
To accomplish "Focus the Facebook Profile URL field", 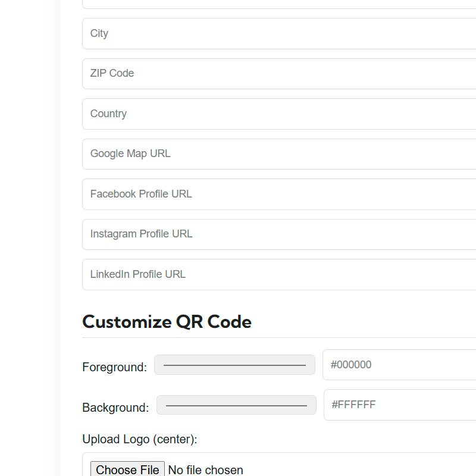I will pos(278,194).
